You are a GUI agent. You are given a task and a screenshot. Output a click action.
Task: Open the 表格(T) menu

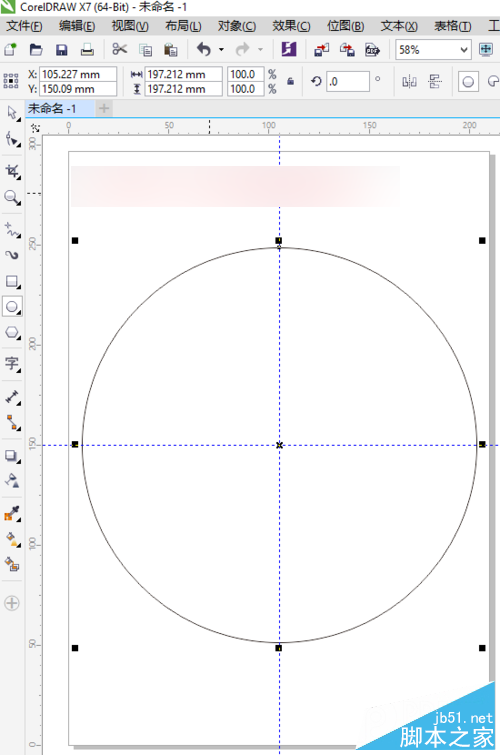click(x=452, y=26)
